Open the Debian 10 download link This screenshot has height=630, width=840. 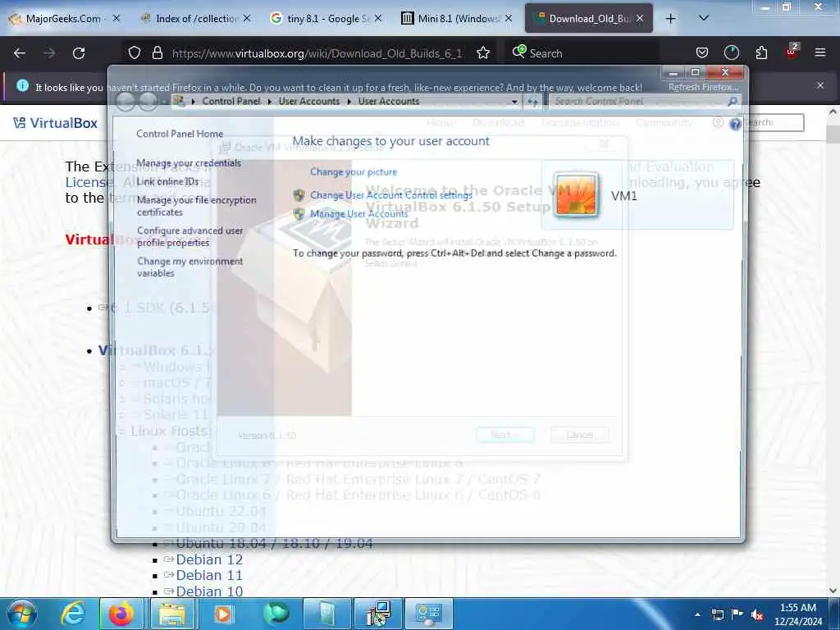click(209, 591)
